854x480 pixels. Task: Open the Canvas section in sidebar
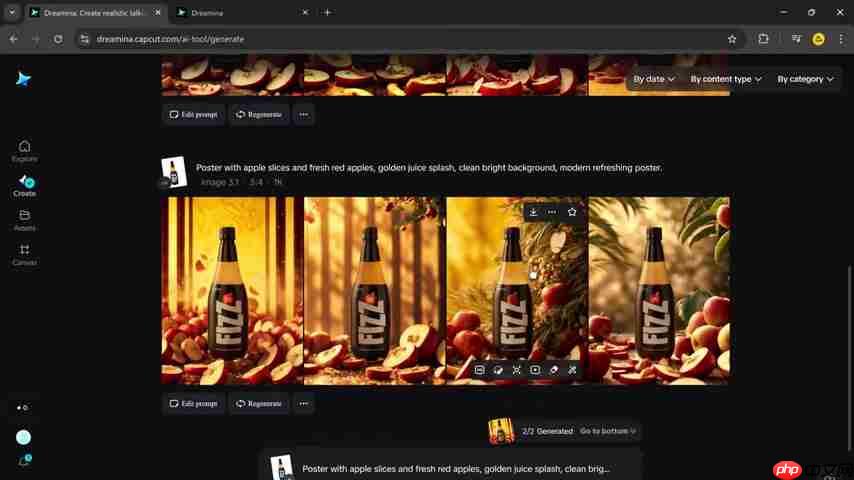[x=25, y=255]
